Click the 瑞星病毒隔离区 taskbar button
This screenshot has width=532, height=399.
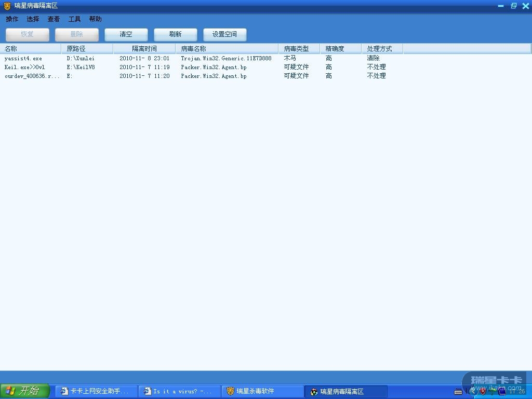(346, 391)
